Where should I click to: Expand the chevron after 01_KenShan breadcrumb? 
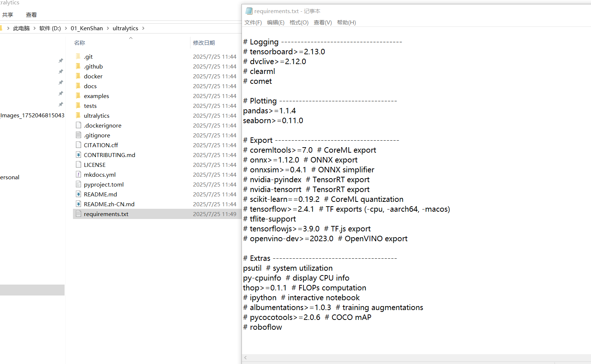click(x=108, y=28)
